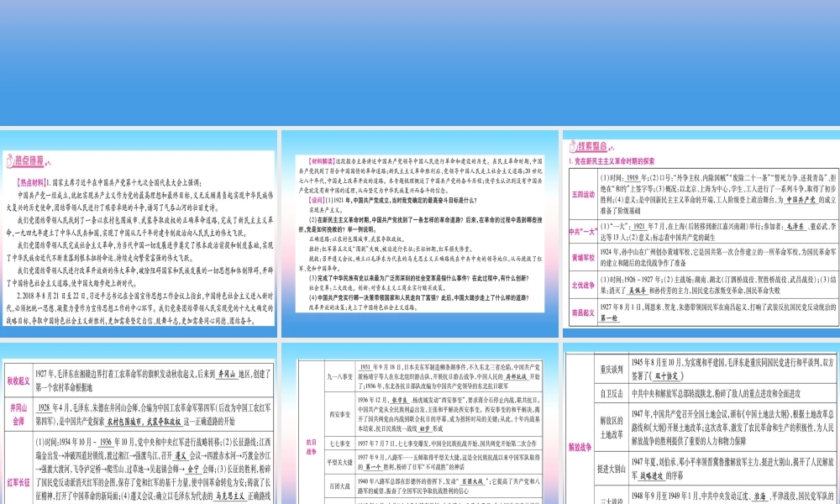Open the slide with the 秋收起义 table
Viewport: 840px width, 504px height.
[139, 423]
